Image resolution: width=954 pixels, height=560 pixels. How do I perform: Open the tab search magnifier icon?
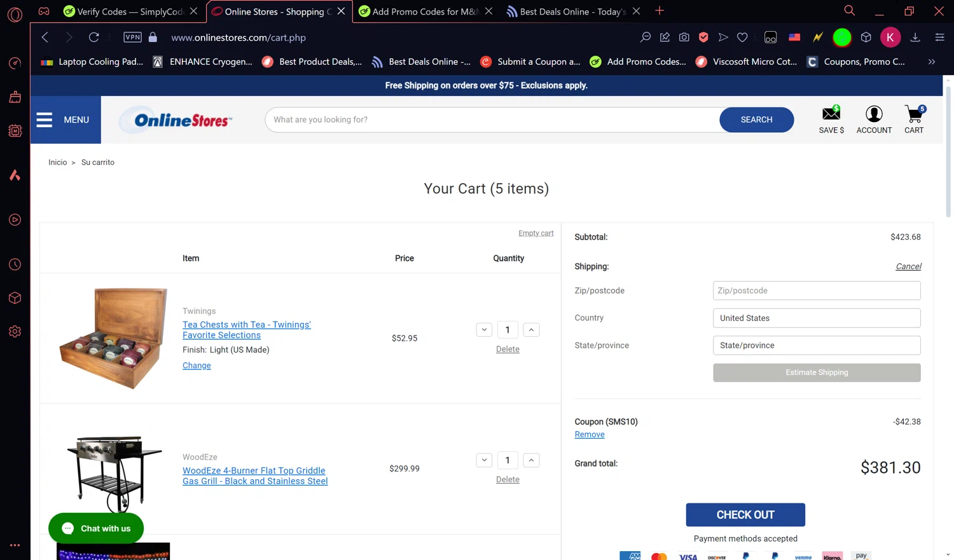click(849, 10)
